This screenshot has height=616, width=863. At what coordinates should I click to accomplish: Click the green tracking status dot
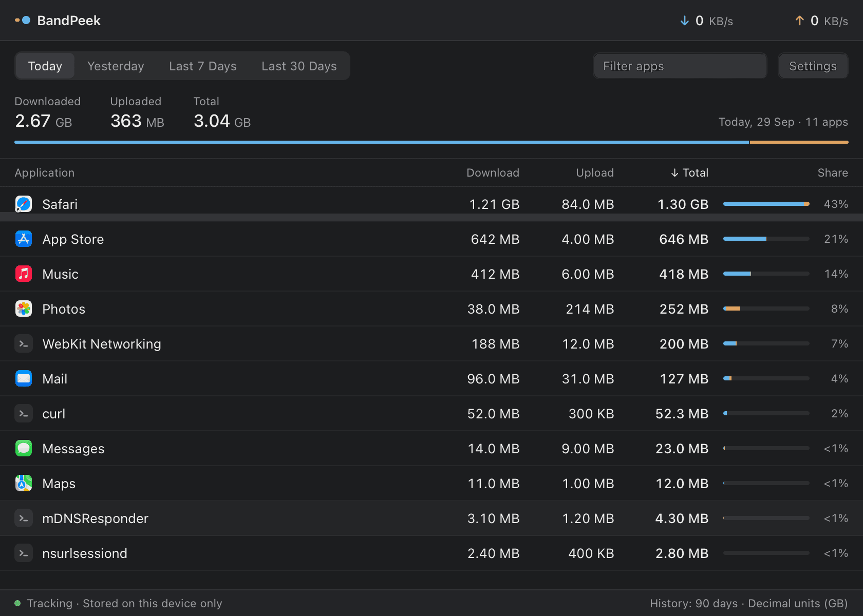point(17,603)
